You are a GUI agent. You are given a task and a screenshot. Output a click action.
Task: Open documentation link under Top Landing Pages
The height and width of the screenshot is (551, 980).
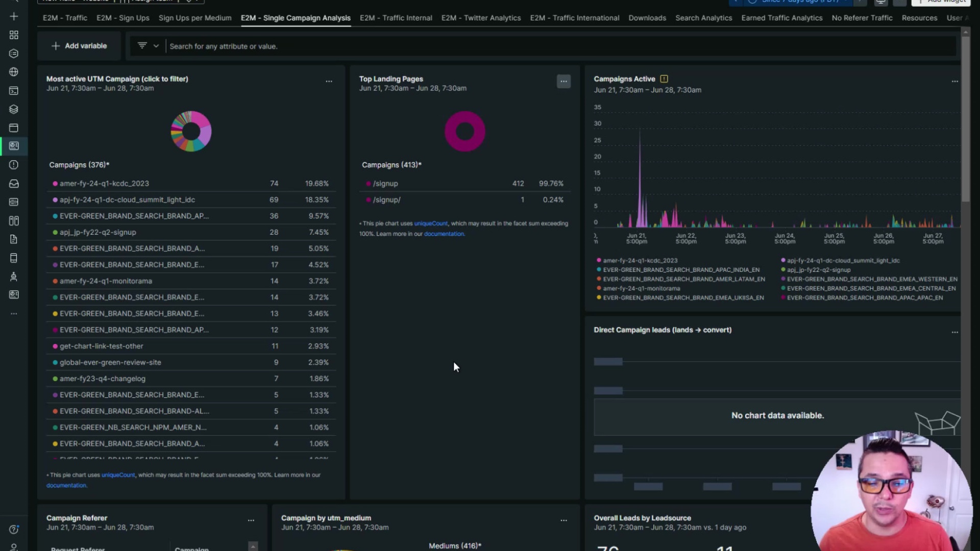[x=444, y=234]
